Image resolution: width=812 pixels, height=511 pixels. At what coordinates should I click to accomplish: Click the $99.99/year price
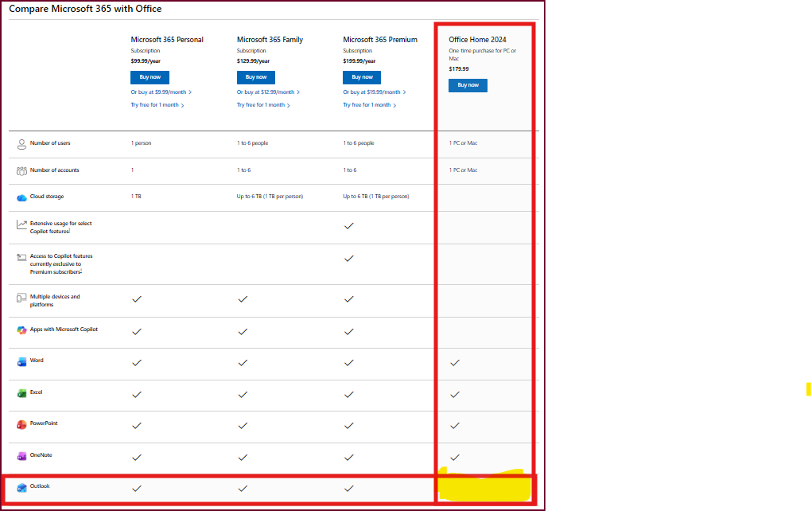point(146,61)
